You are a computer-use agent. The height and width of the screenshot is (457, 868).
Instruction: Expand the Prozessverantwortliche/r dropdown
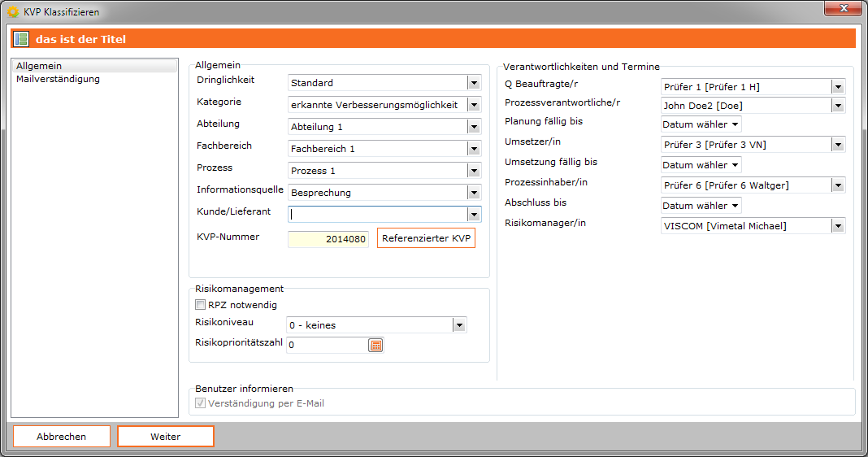click(838, 106)
